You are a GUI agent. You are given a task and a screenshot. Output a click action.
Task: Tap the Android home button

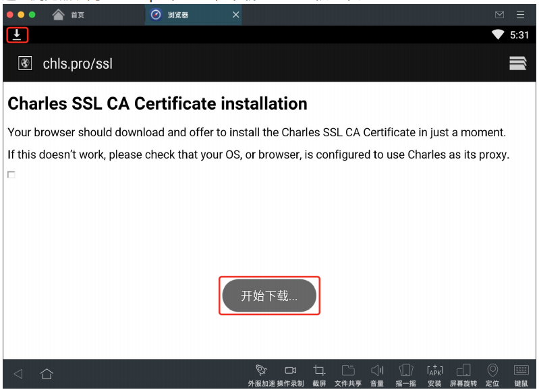point(47,373)
